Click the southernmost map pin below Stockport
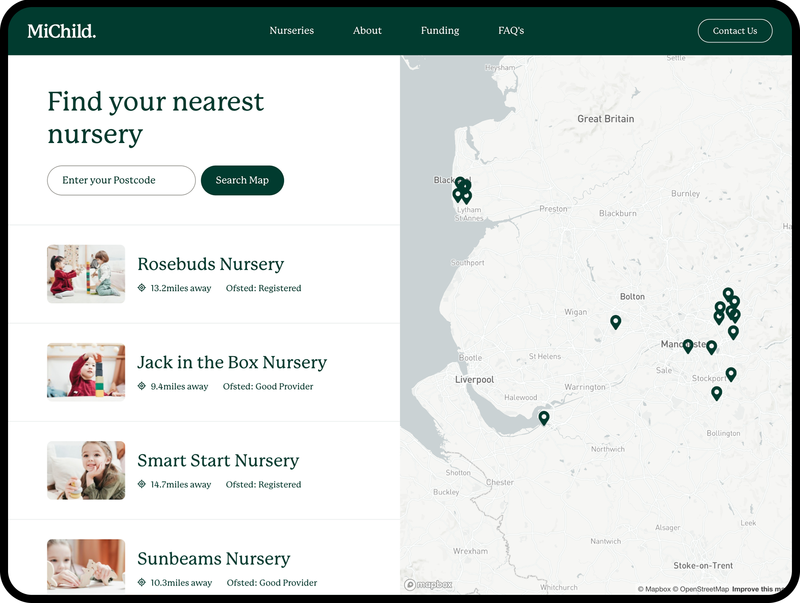The image size is (800, 603). (x=717, y=393)
